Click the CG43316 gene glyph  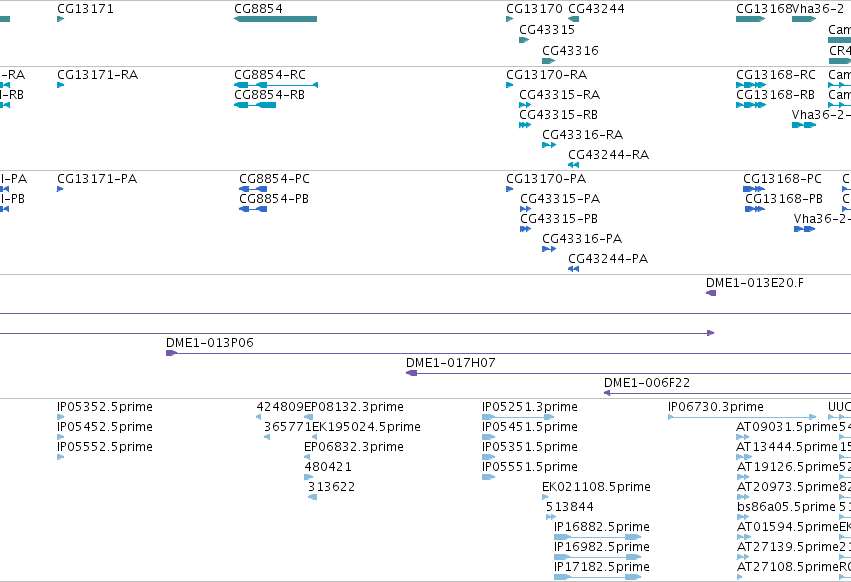click(x=548, y=61)
